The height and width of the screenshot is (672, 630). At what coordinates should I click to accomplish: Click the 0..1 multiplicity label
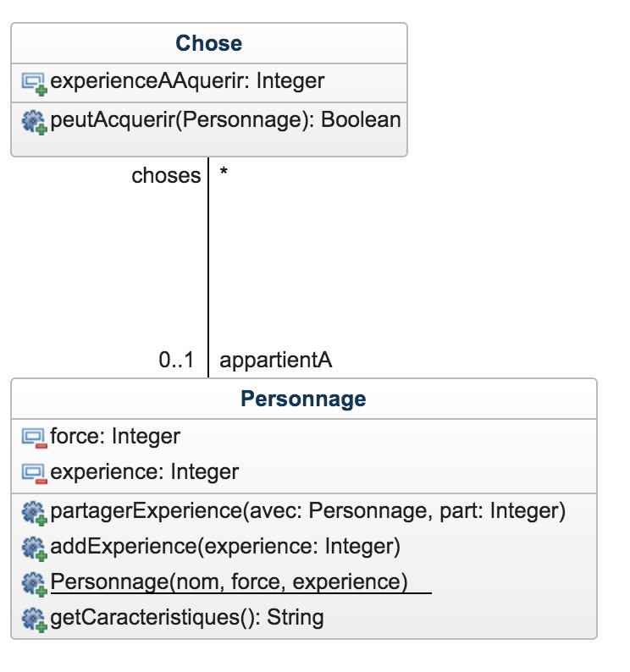(x=176, y=361)
